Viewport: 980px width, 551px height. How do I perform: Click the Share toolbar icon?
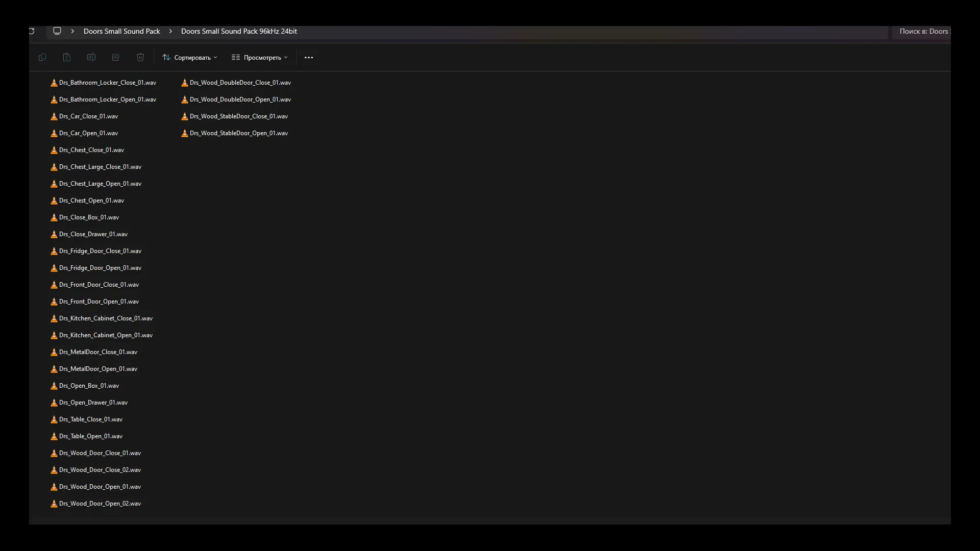pos(116,58)
